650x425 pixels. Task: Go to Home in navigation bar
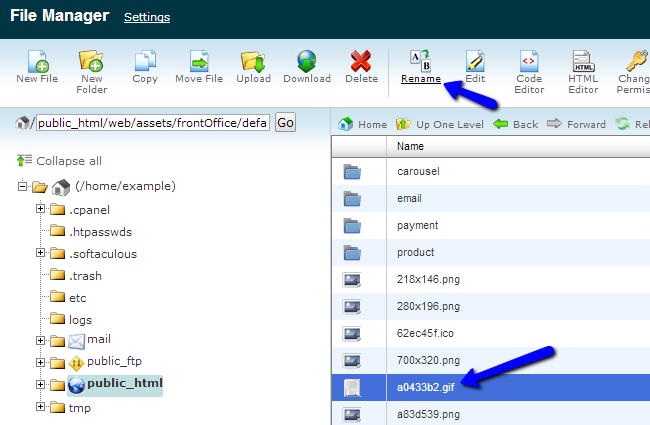[362, 124]
